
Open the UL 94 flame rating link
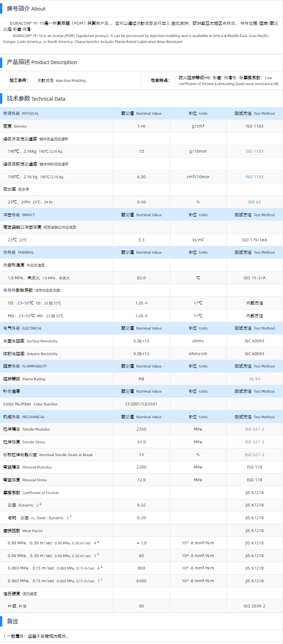tap(254, 379)
